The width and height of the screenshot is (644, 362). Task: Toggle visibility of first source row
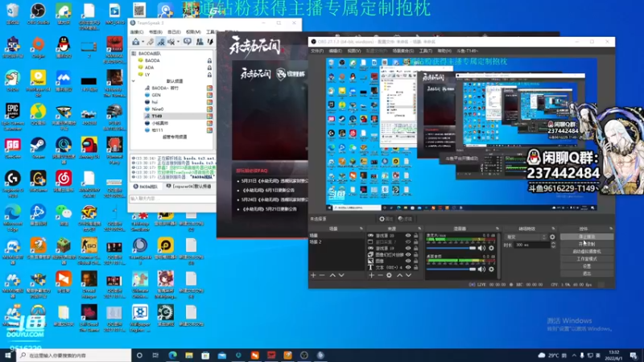point(408,236)
